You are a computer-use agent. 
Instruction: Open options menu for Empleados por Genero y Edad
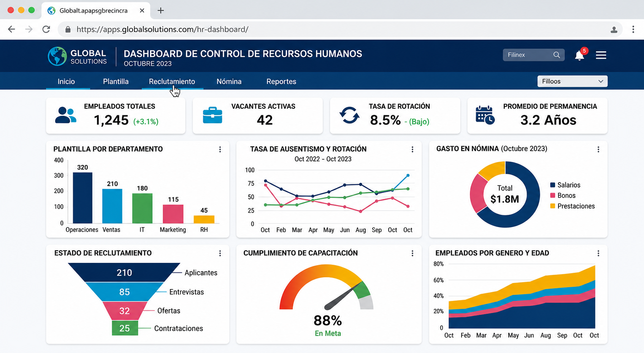598,253
